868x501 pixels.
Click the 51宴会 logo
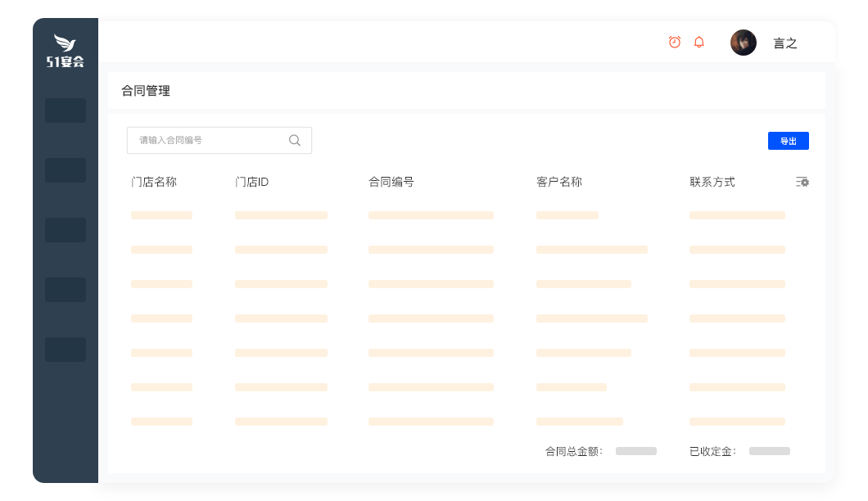pyautogui.click(x=66, y=51)
